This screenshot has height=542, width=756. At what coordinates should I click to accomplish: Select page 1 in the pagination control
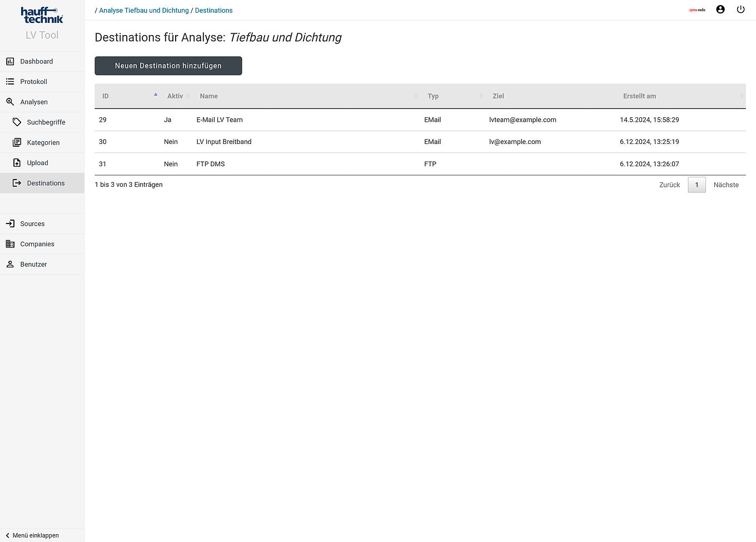coord(697,185)
